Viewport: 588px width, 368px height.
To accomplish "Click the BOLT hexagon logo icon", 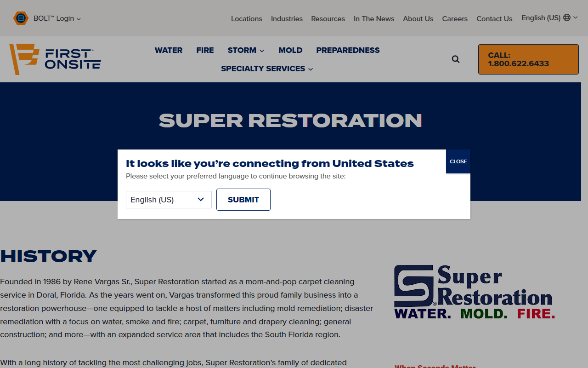I will [x=21, y=18].
